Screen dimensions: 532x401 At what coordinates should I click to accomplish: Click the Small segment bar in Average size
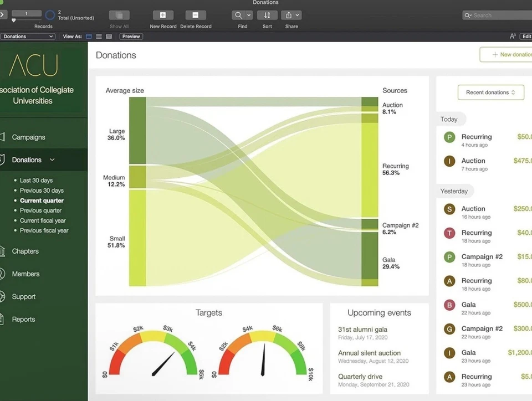(137, 238)
